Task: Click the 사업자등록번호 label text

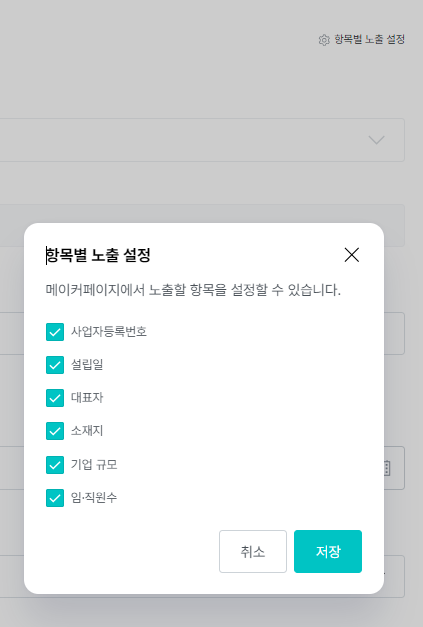Action: 109,331
